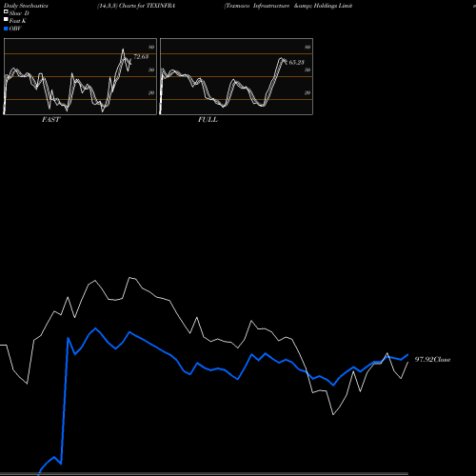
Task: Select the FAST stochastic chart label
Action: coord(51,120)
